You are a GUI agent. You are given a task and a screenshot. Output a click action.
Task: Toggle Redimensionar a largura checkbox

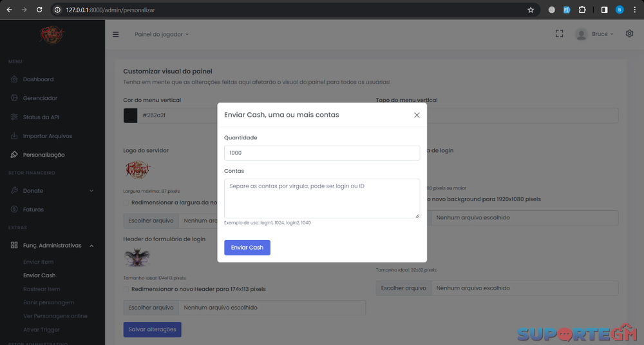click(127, 202)
